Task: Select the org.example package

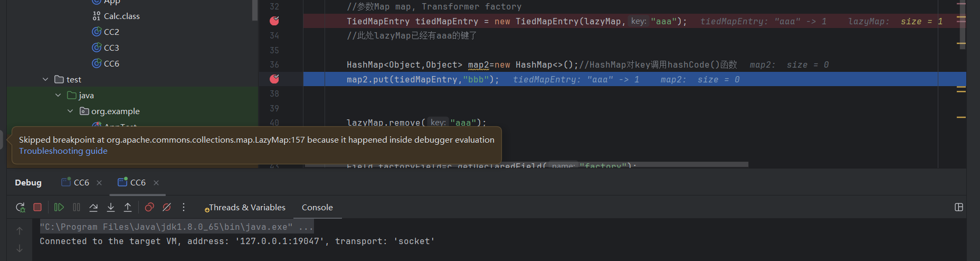Action: click(116, 111)
